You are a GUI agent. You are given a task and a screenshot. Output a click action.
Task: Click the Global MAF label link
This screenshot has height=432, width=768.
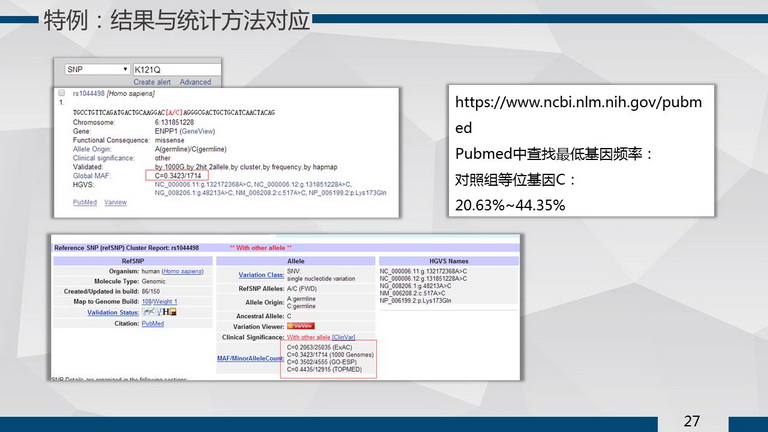point(92,175)
